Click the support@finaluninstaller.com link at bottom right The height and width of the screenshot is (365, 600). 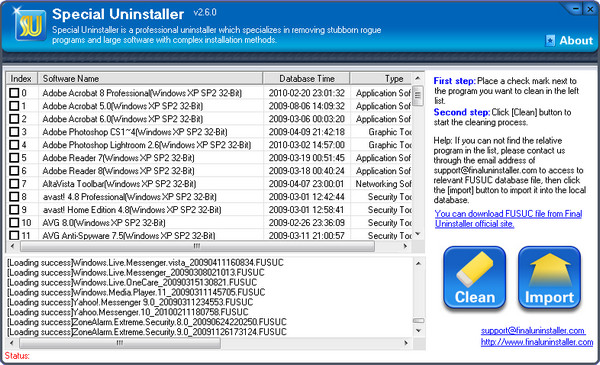point(533,330)
